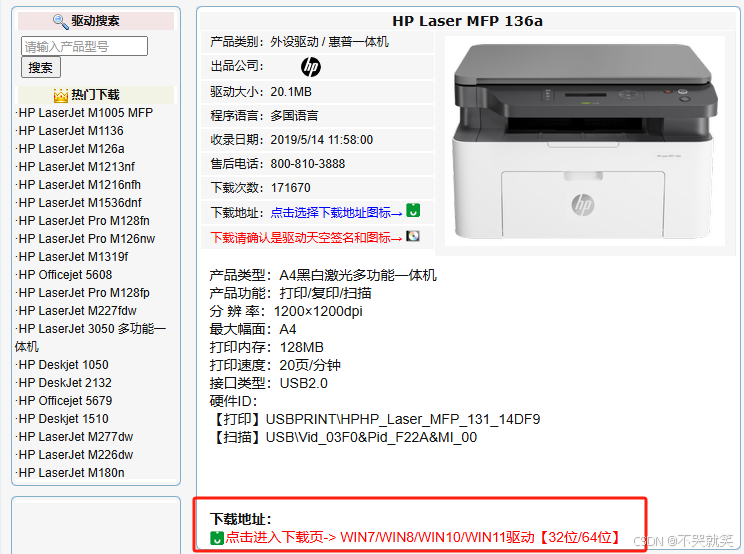Click the magnifier icon beside 驱动搜索
Screen dimensions: 744x554
(61, 21)
